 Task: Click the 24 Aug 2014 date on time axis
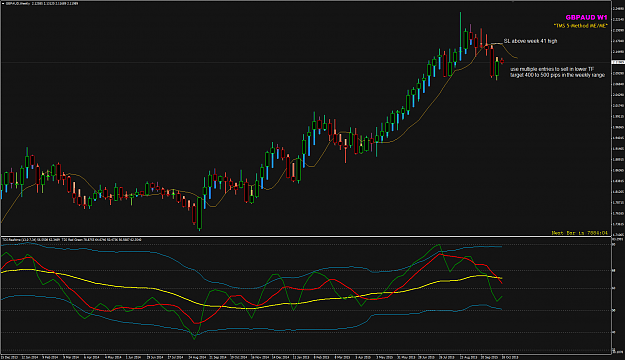(x=197, y=358)
